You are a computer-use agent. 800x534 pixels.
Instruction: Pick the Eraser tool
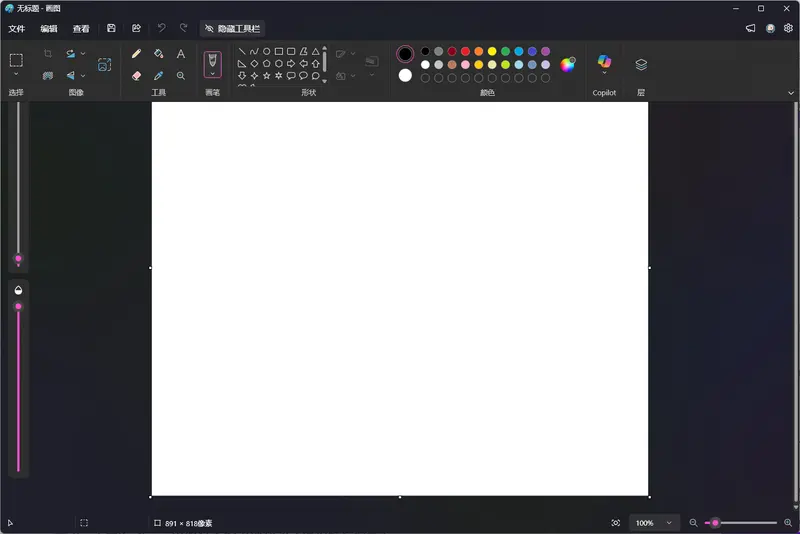(x=137, y=76)
